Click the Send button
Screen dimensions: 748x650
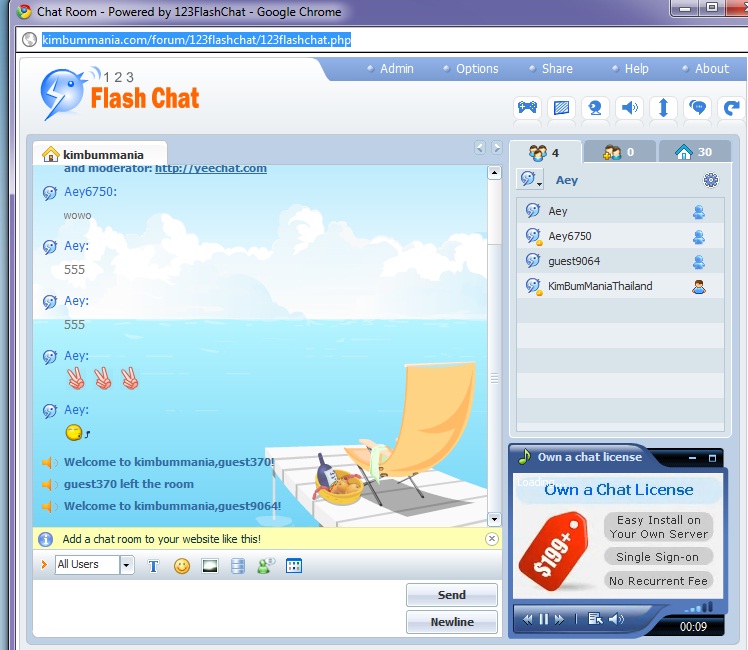[452, 595]
